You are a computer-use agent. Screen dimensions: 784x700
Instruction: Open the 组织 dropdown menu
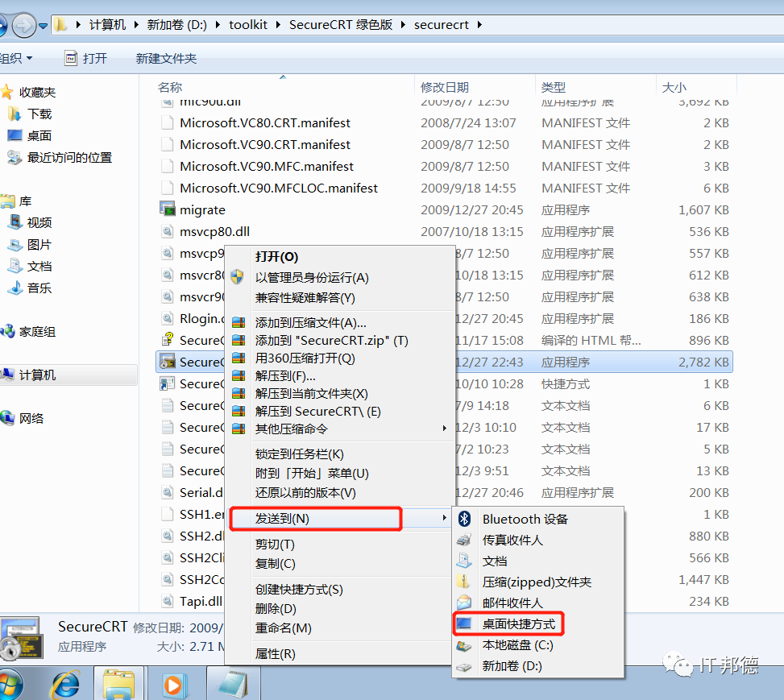click(16, 59)
